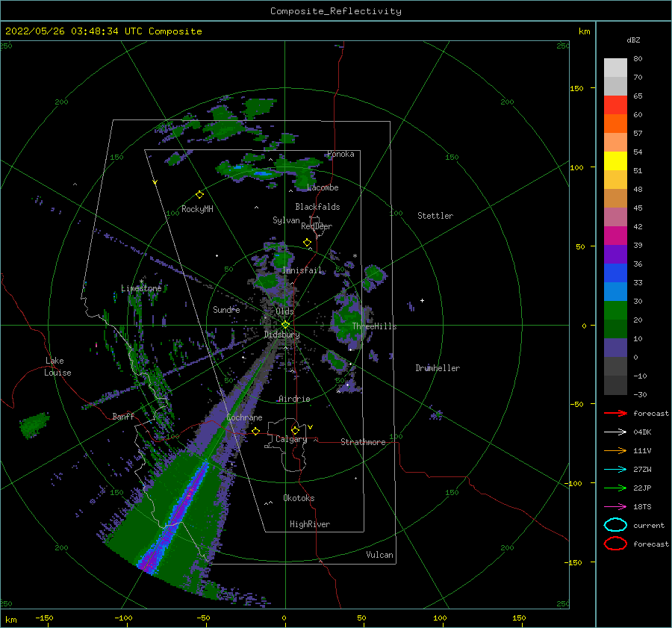Click the HighRiver town label
672x628 pixels.
coord(310,524)
